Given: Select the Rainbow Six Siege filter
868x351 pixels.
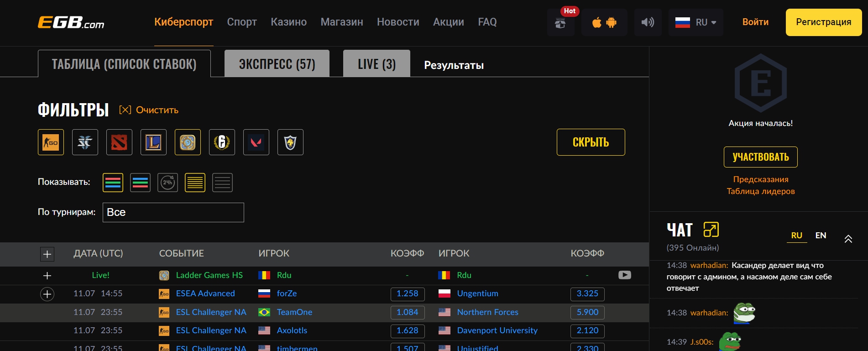Looking at the screenshot, I should (x=222, y=142).
